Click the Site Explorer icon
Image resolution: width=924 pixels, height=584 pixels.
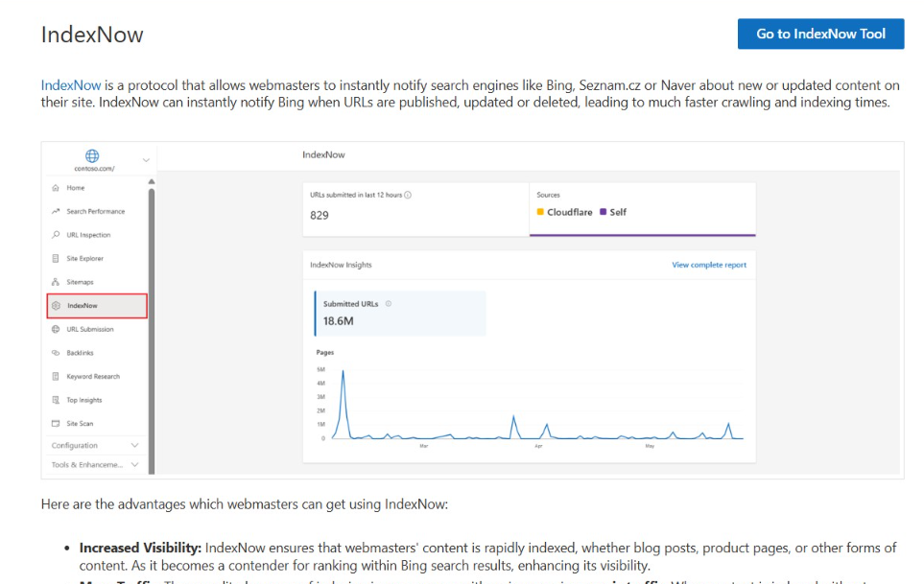pos(56,259)
